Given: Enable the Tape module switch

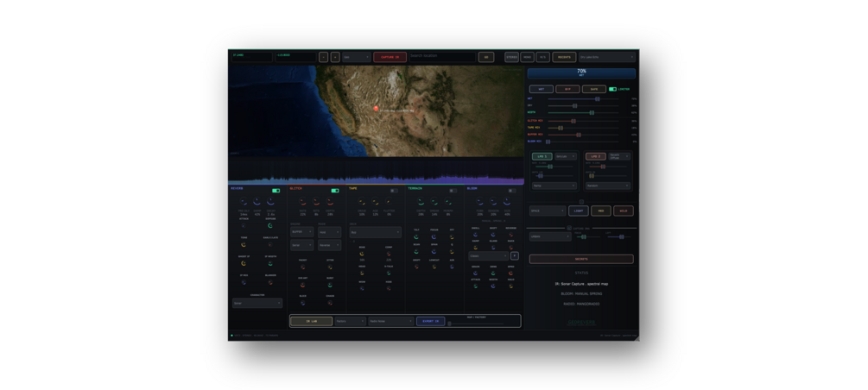Looking at the screenshot, I should (394, 191).
